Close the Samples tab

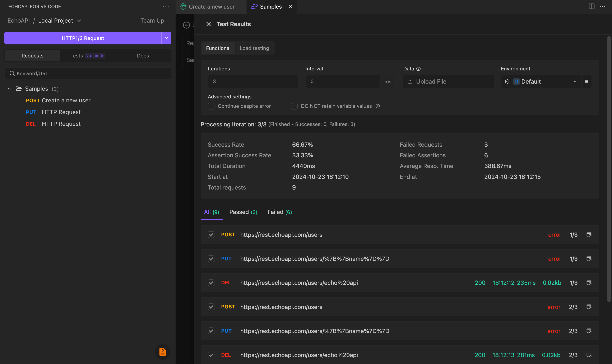(x=291, y=7)
